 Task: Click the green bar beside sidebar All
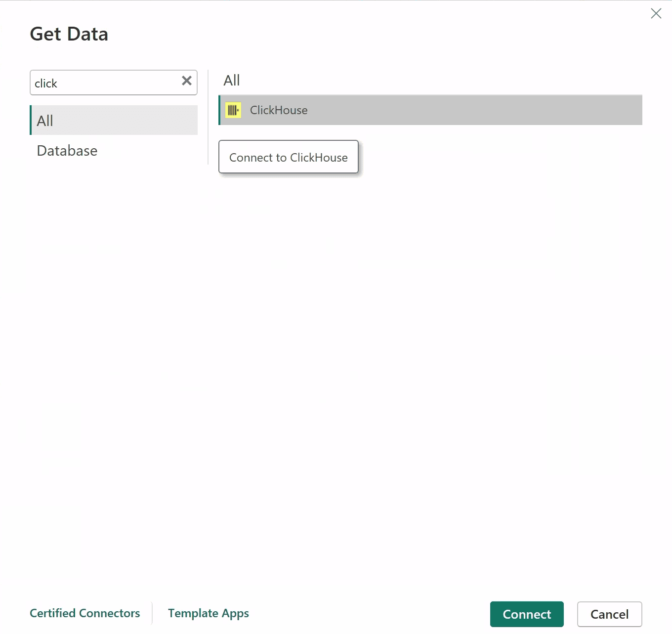[x=31, y=120]
